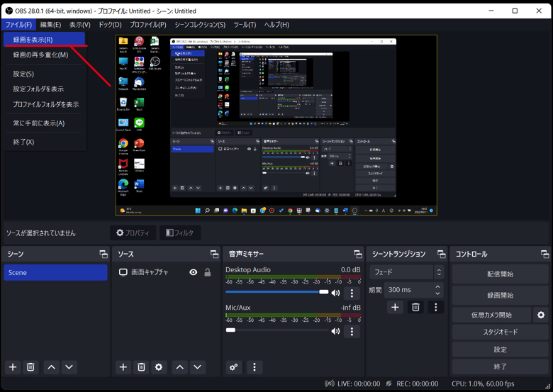Undock the 音声ミキサー panel with its popout icon
Screen dimensions: 553x392
[357, 254]
